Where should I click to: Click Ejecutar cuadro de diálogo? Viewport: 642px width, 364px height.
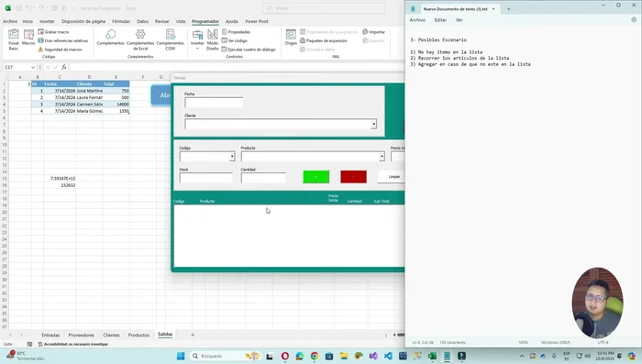pos(249,50)
